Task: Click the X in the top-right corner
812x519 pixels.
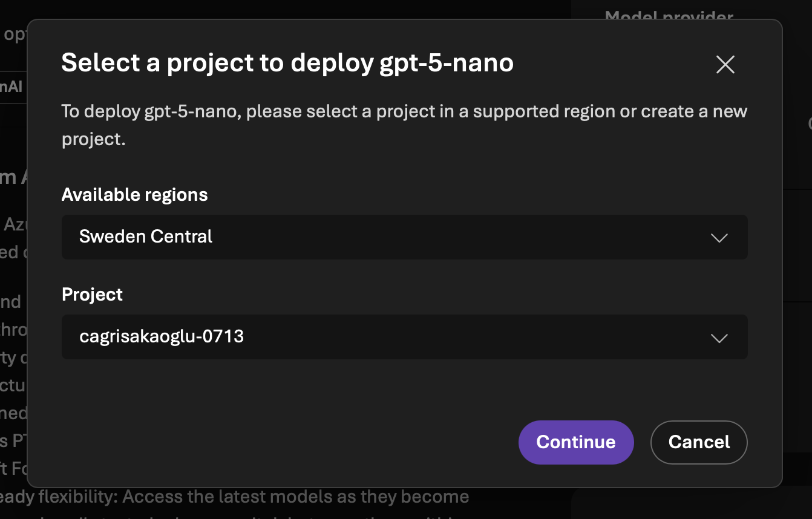Action: 725,65
